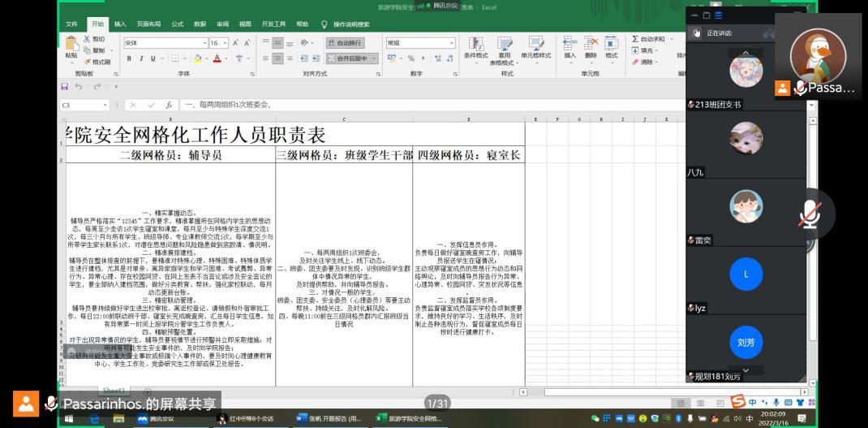Toggle the microphone mute button in meeting panel
Image resolution: width=868 pixels, height=428 pixels.
[x=809, y=214]
